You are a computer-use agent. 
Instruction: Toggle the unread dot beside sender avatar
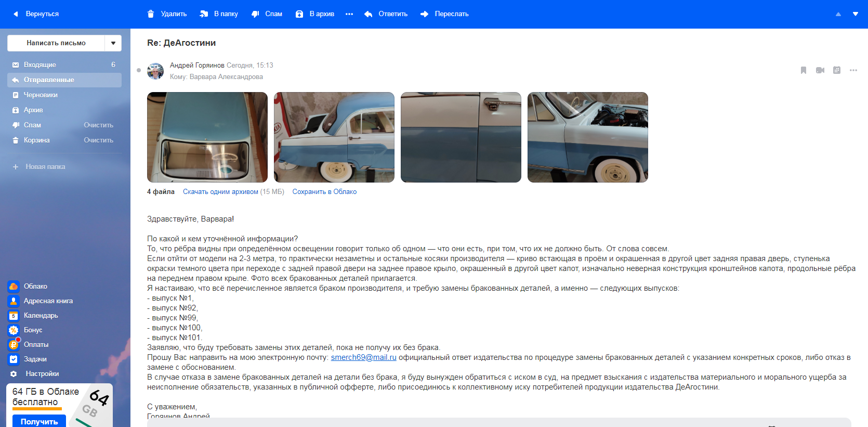[139, 70]
